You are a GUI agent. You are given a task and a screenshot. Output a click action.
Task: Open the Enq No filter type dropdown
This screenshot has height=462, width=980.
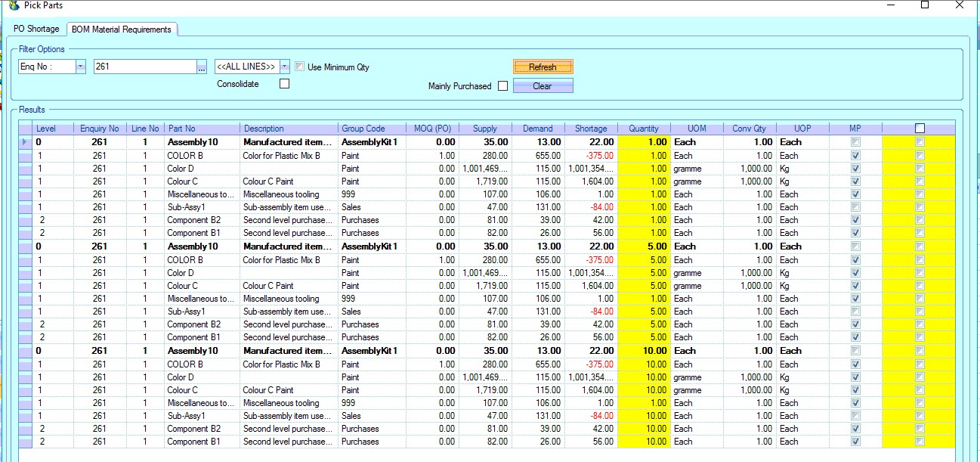pyautogui.click(x=80, y=67)
